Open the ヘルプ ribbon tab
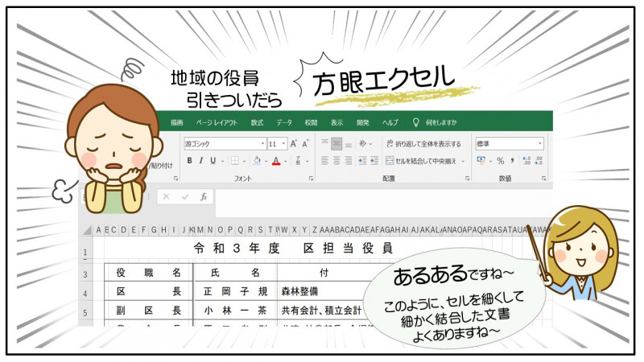644x362 pixels. [390, 122]
